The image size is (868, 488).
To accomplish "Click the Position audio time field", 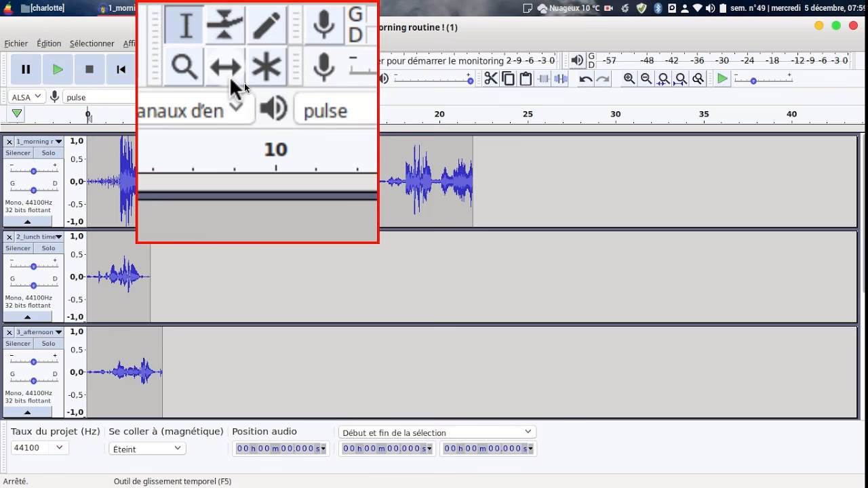I will click(280, 448).
